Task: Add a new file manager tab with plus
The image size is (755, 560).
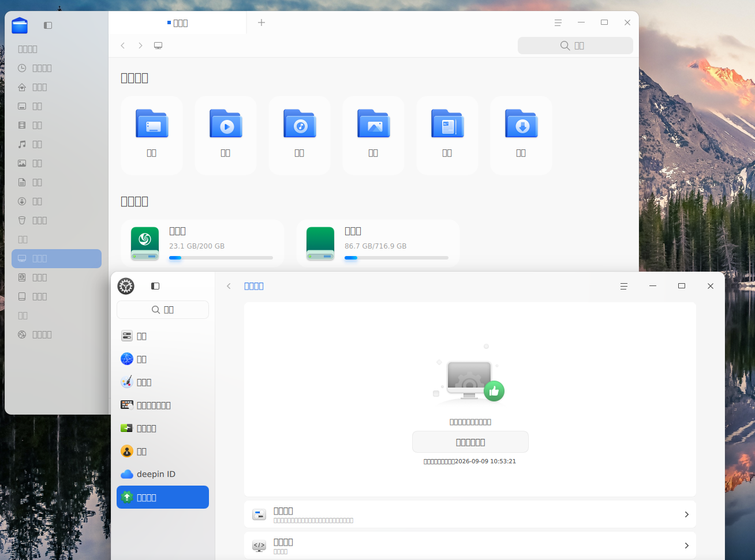Action: (261, 22)
